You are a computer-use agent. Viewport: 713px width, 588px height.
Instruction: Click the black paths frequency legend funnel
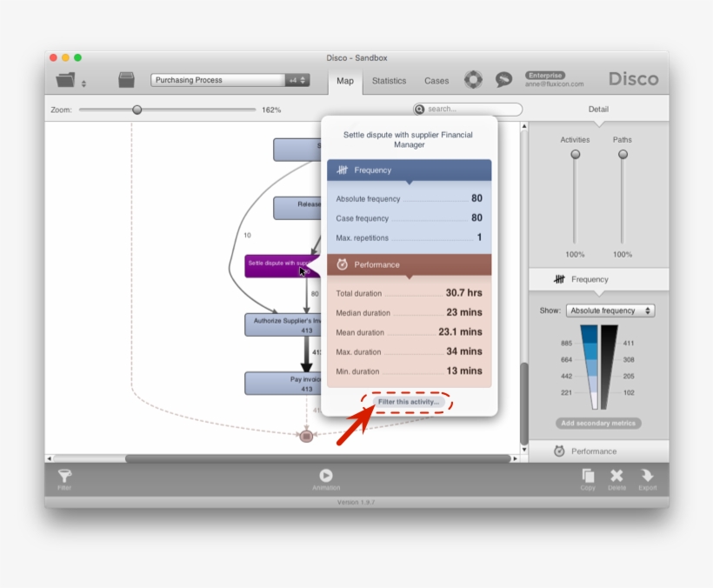pyautogui.click(x=609, y=367)
